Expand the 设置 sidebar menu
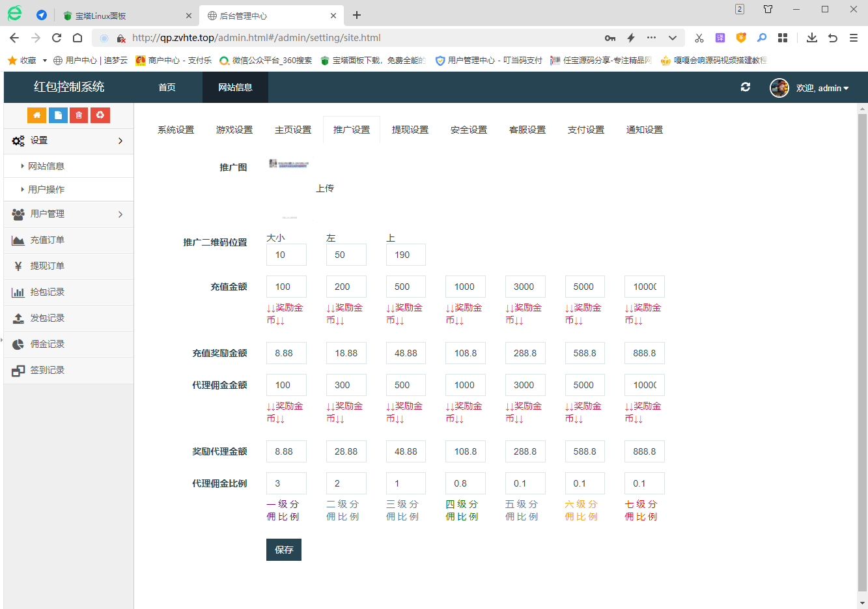Image resolution: width=868 pixels, height=609 pixels. click(x=68, y=141)
